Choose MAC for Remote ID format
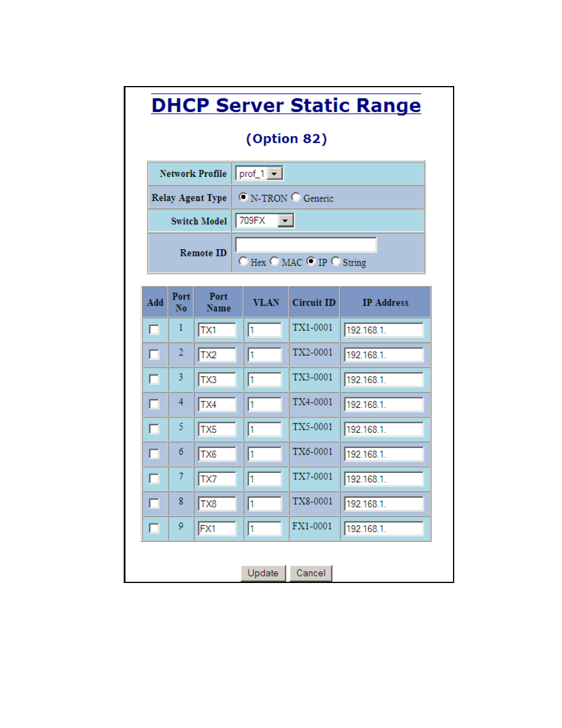562x728 pixels. pos(275,261)
